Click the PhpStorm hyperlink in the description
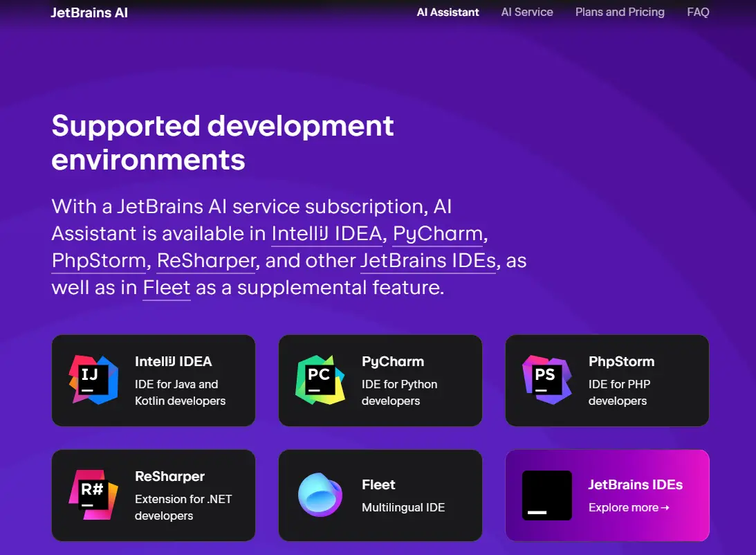Screen dimensions: 756x555 coord(98,261)
